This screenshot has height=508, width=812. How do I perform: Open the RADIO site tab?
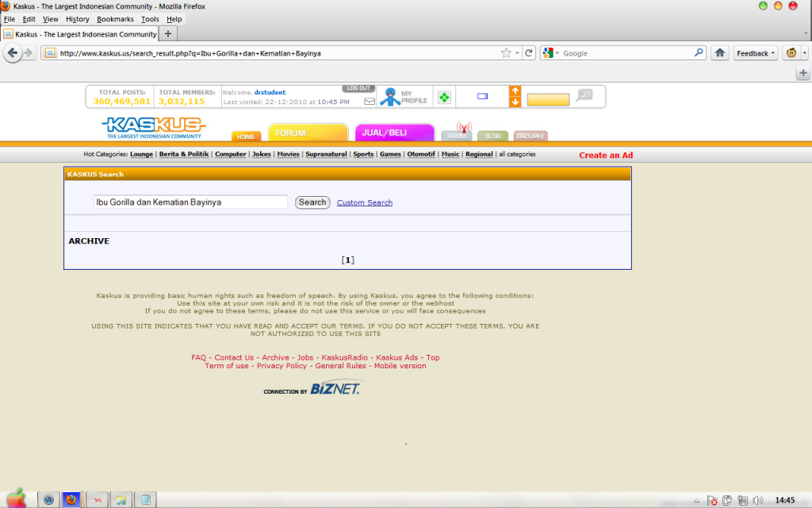pos(457,136)
